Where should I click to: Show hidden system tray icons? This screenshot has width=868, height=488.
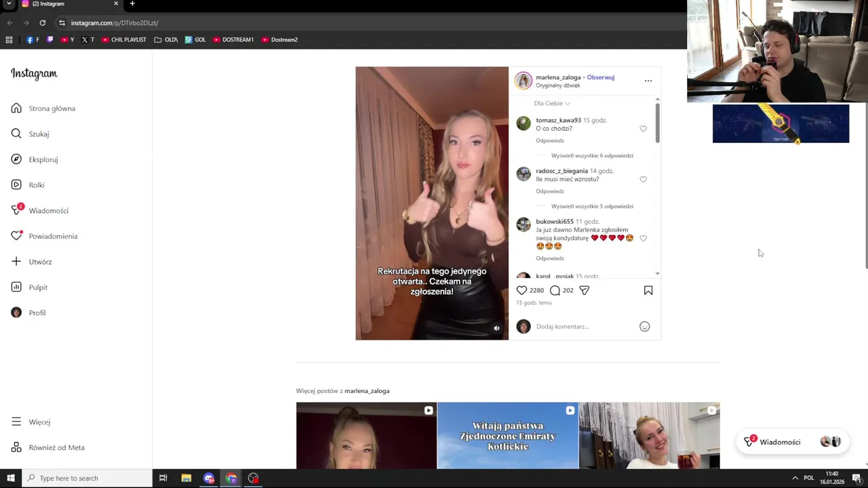click(795, 479)
